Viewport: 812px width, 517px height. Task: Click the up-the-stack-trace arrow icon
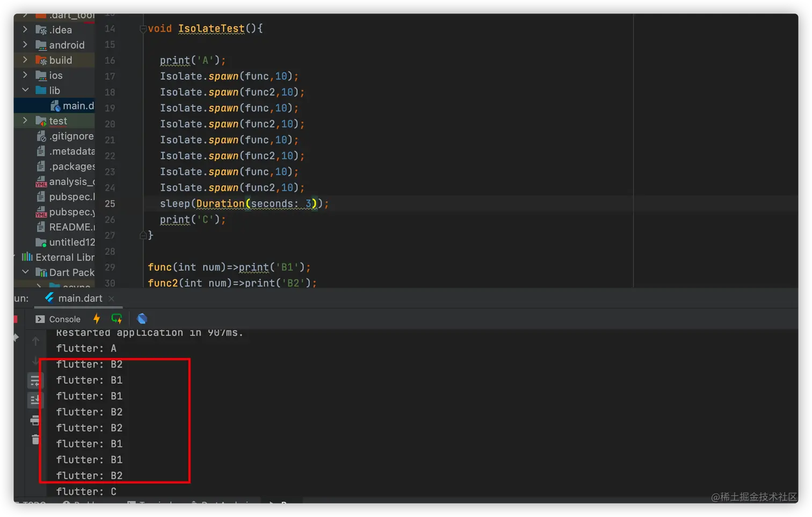coord(35,341)
